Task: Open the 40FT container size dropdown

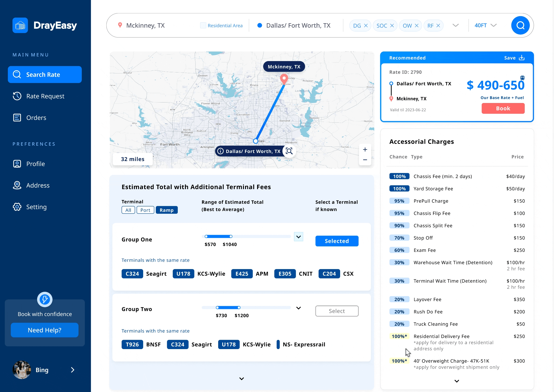Action: pyautogui.click(x=485, y=25)
